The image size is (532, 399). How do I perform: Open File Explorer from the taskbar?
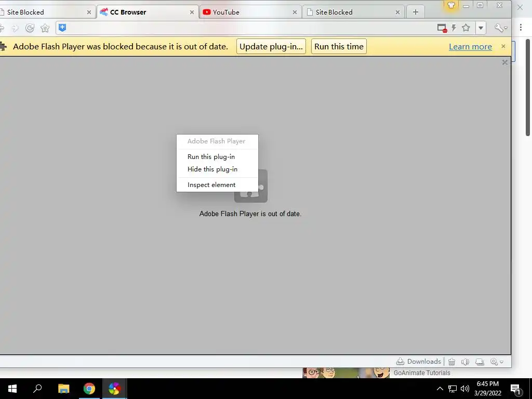63,389
